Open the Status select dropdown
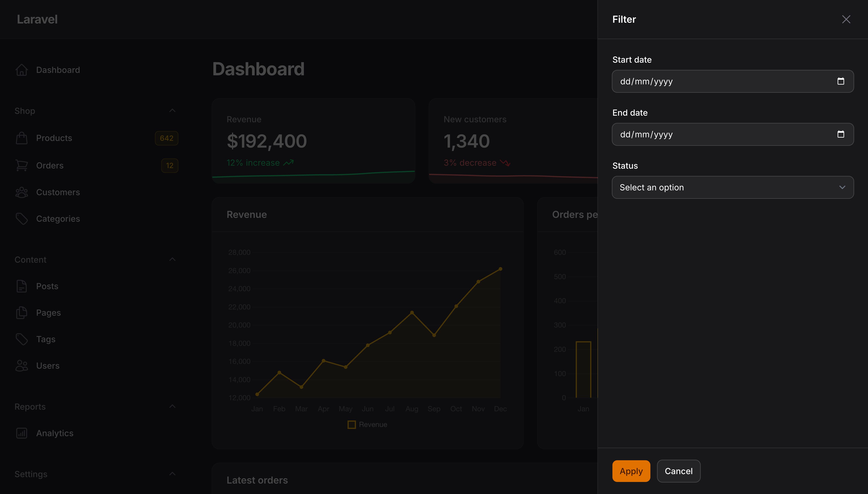 [733, 187]
